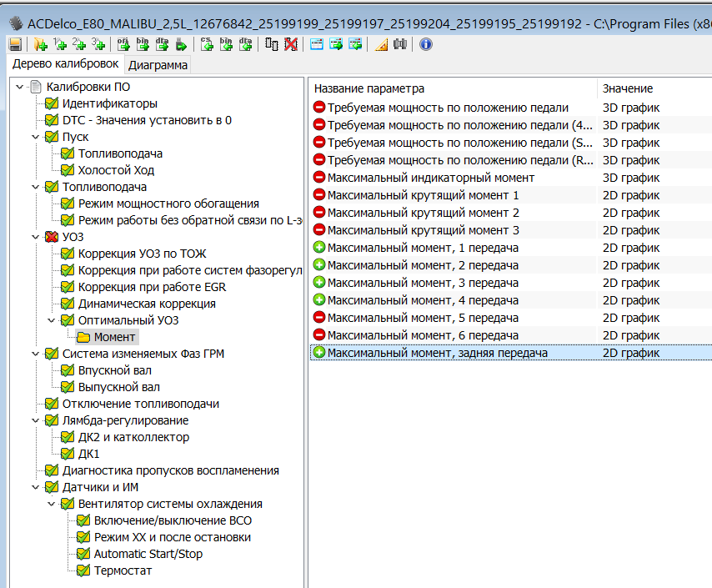This screenshot has width=712, height=588.
Task: Select the Момент folder in tree
Action: pyautogui.click(x=114, y=337)
